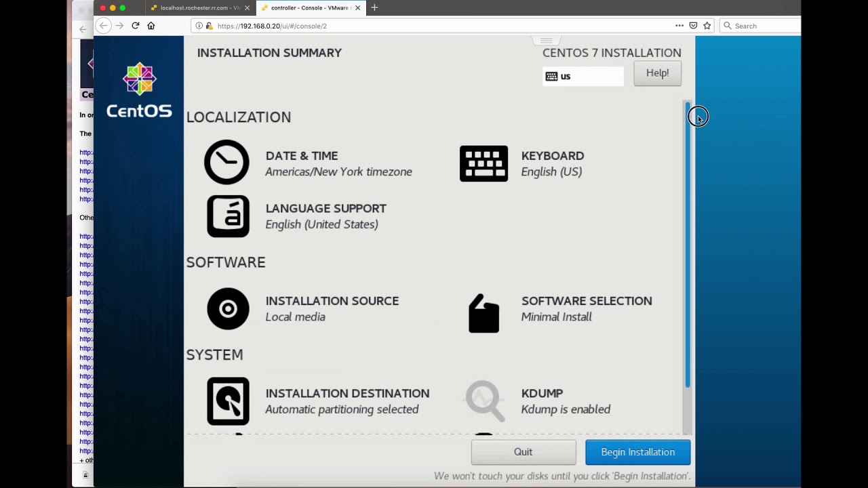Open page actions three-dot menu

[679, 26]
